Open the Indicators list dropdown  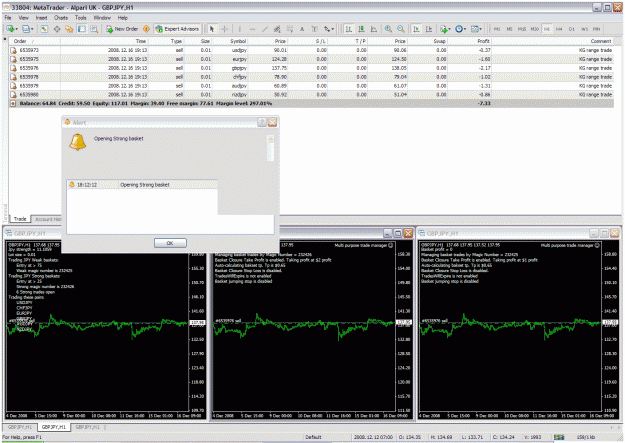[445, 29]
